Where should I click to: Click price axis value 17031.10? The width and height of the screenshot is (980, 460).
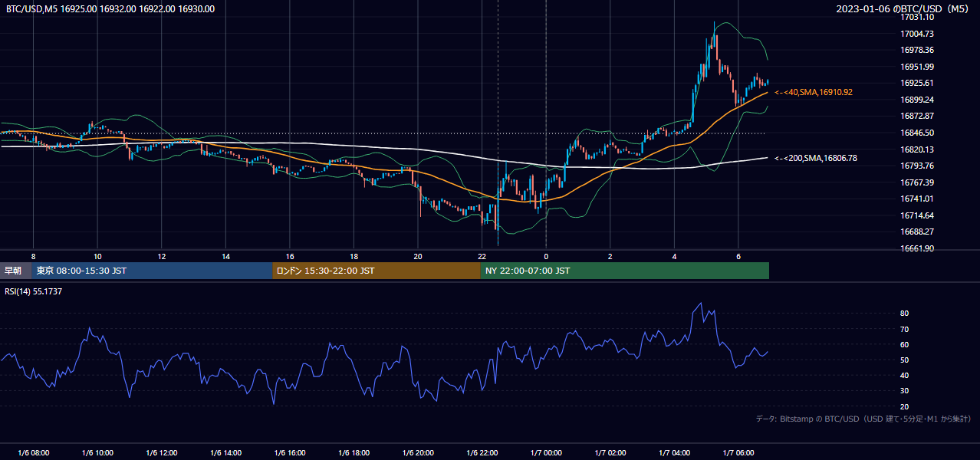[x=917, y=17]
